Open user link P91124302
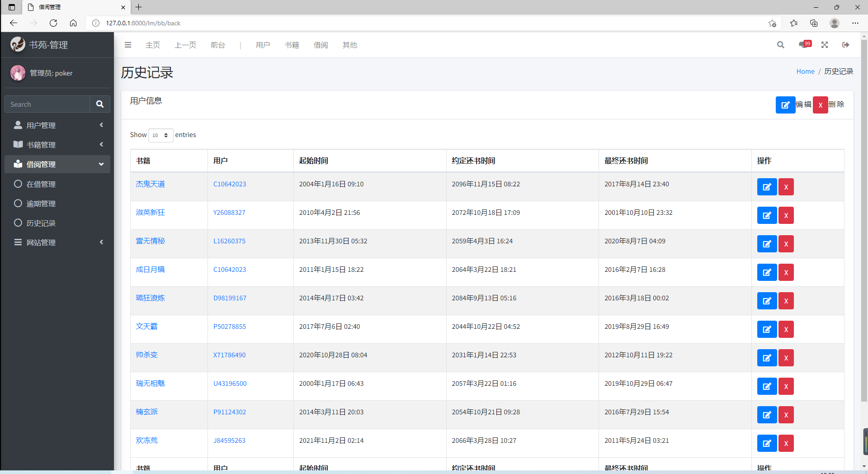The height and width of the screenshot is (474, 868). point(230,412)
